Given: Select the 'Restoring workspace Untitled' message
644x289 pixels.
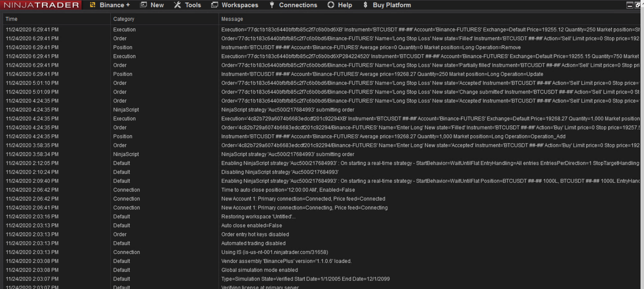Looking at the screenshot, I should 258,216.
